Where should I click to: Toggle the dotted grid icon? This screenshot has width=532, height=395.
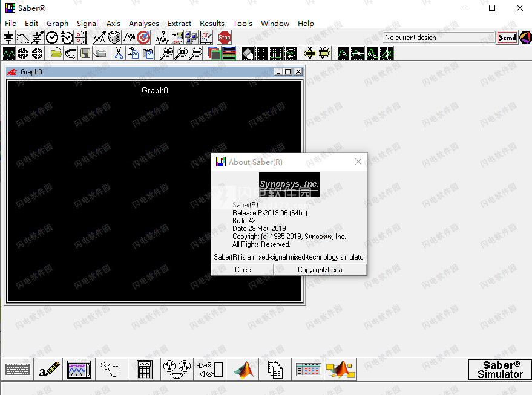(x=262, y=54)
